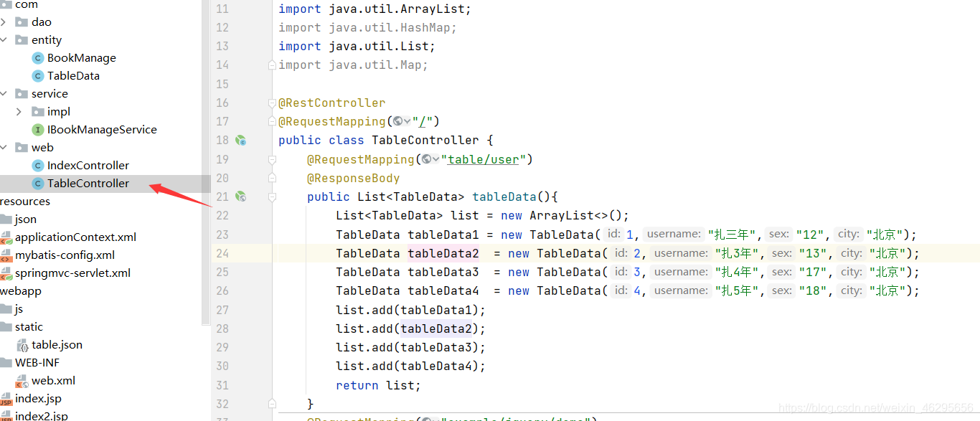Place cursor on "return list;" statement

(378, 385)
